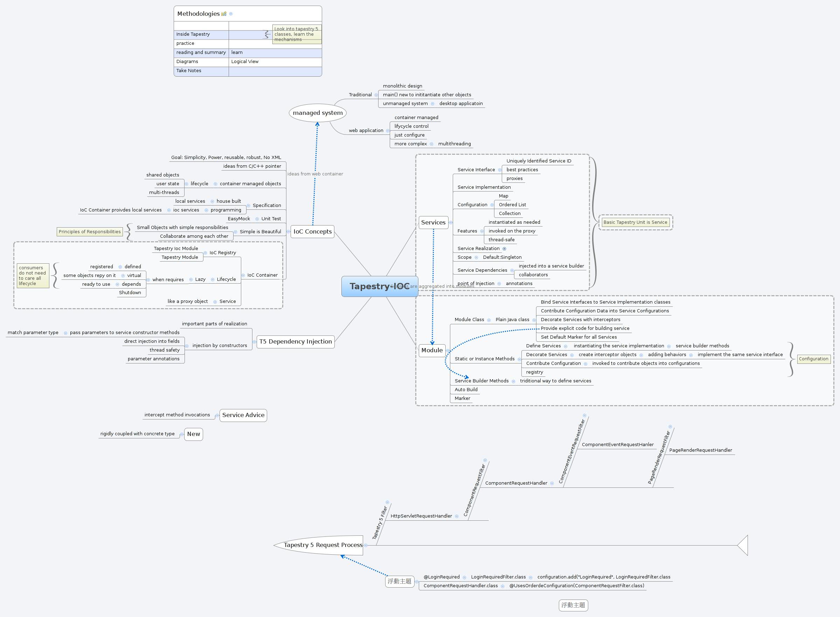
Task: Collapse the Services branch using its minus control
Action: pyautogui.click(x=451, y=223)
